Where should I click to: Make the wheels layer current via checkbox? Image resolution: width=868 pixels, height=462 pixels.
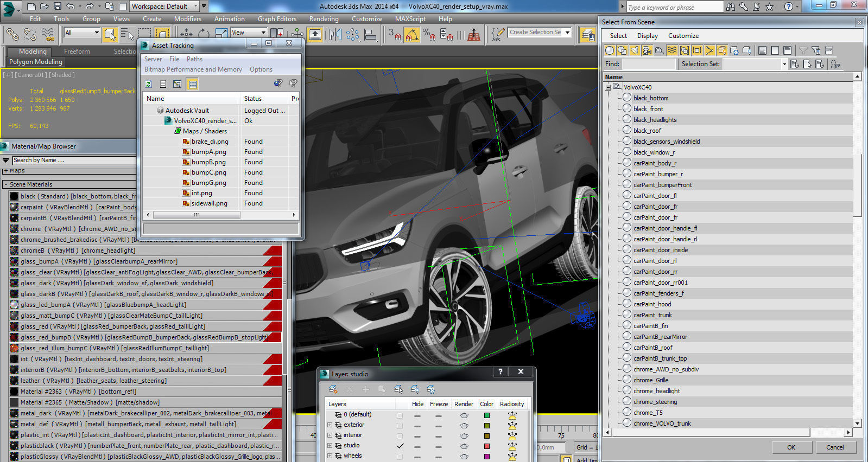(x=400, y=456)
